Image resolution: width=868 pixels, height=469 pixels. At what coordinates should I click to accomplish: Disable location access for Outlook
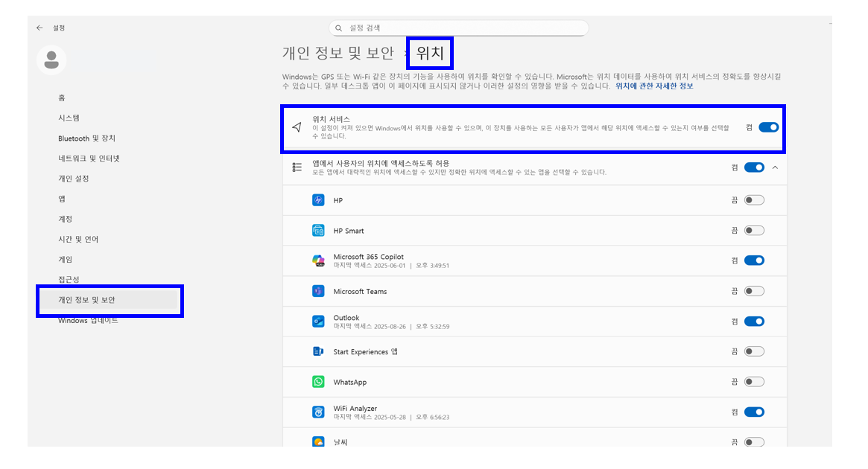(754, 322)
